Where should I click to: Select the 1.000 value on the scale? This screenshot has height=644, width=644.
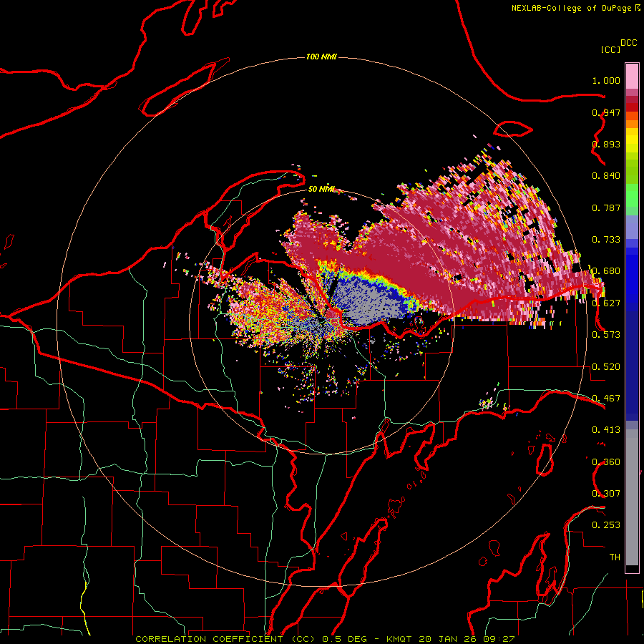coord(606,80)
